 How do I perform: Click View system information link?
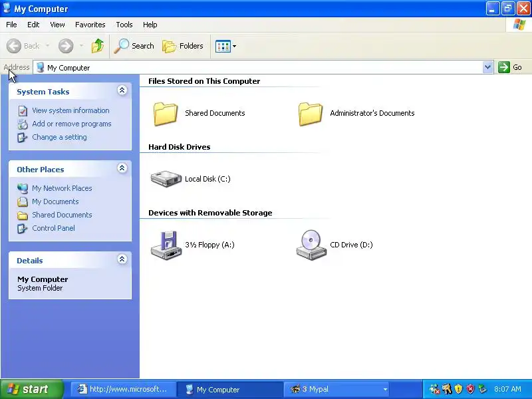70,110
